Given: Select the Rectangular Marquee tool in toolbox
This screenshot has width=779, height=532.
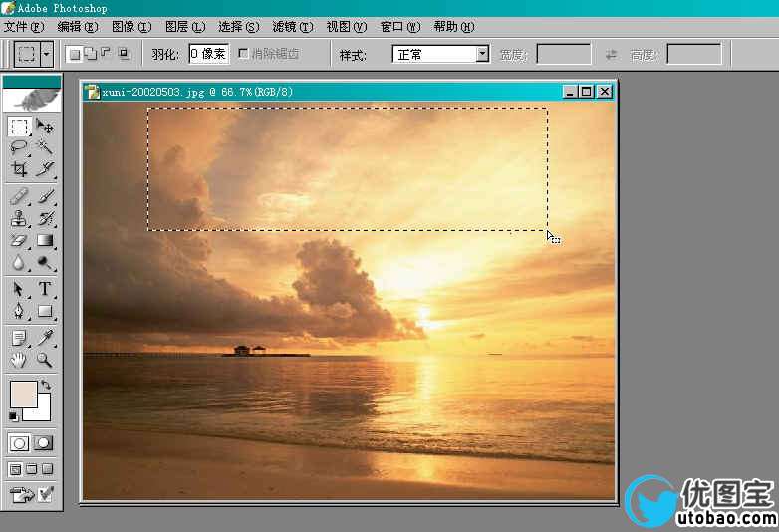Looking at the screenshot, I should point(19,127).
